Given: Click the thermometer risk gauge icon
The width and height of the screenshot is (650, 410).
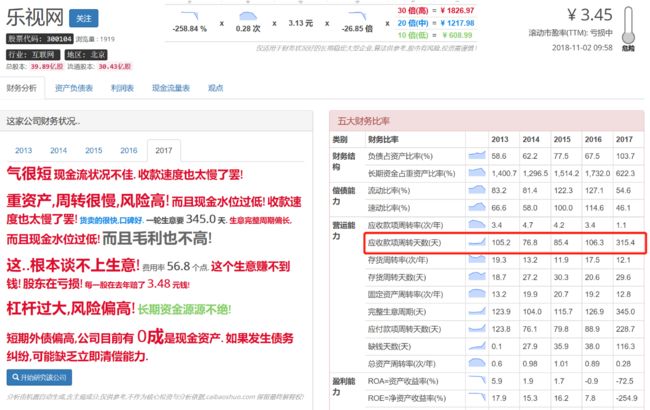Looking at the screenshot, I should pos(628,26).
